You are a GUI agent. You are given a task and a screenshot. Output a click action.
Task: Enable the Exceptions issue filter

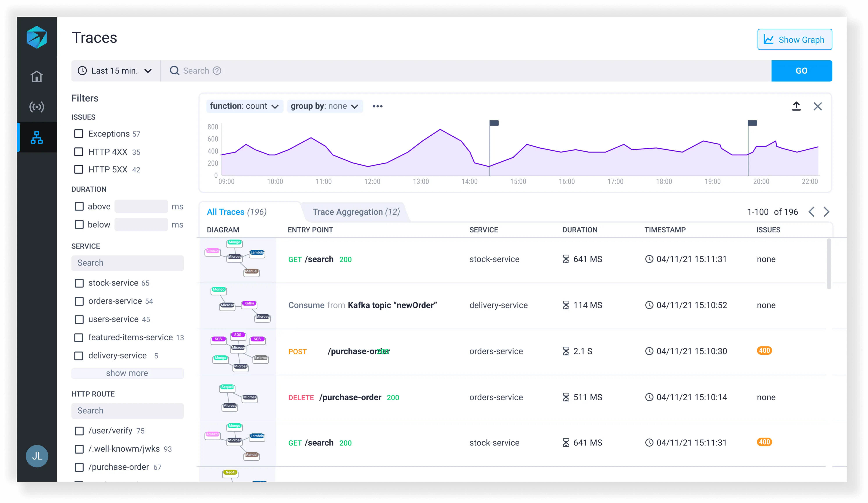[79, 134]
